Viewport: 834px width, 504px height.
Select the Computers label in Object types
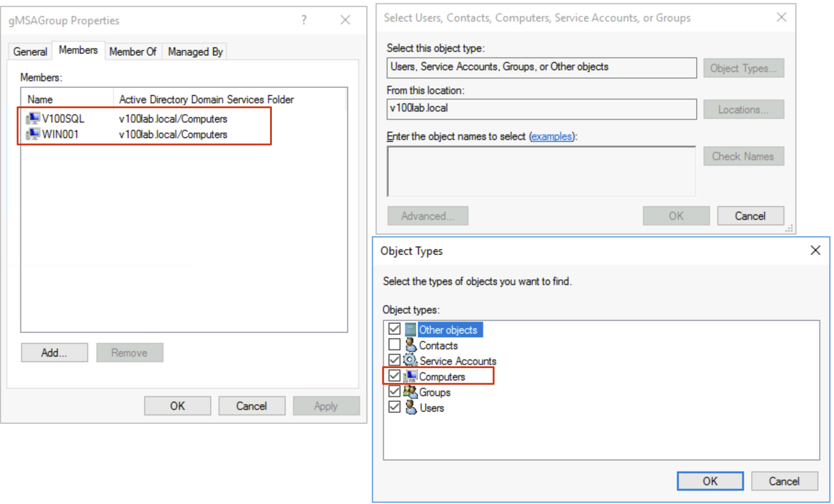[x=442, y=376]
